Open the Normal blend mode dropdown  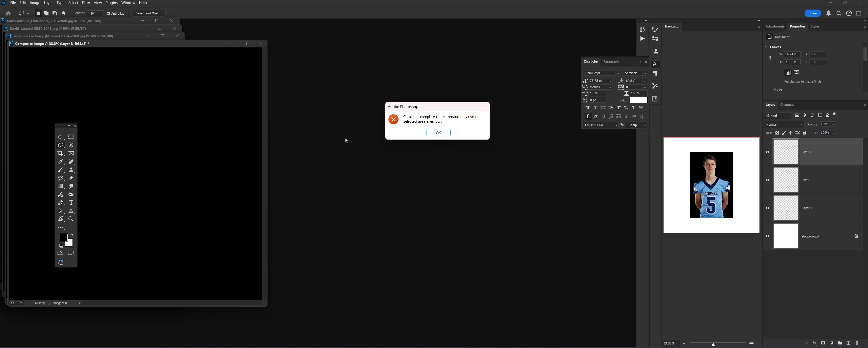pos(784,124)
